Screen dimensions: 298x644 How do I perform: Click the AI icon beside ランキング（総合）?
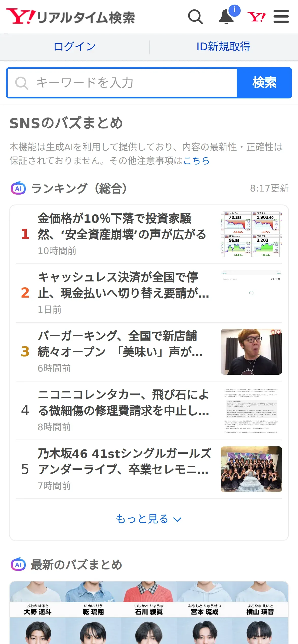click(x=18, y=188)
